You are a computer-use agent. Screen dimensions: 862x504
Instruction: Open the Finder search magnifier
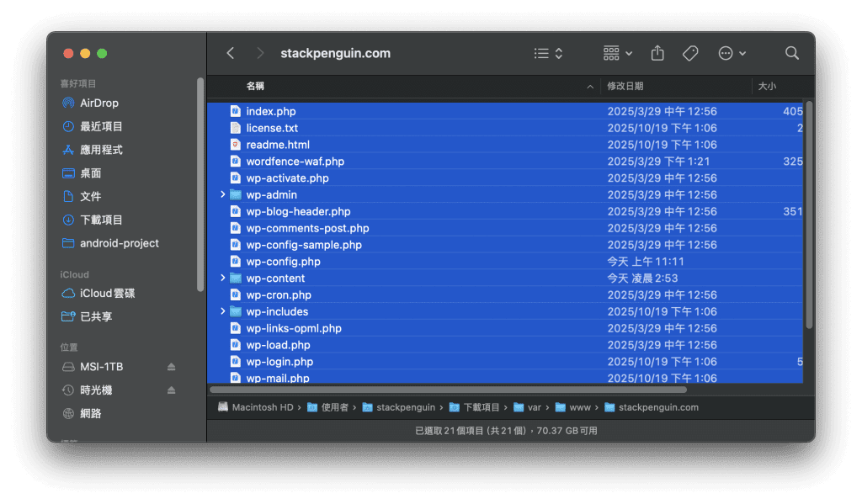click(x=791, y=53)
